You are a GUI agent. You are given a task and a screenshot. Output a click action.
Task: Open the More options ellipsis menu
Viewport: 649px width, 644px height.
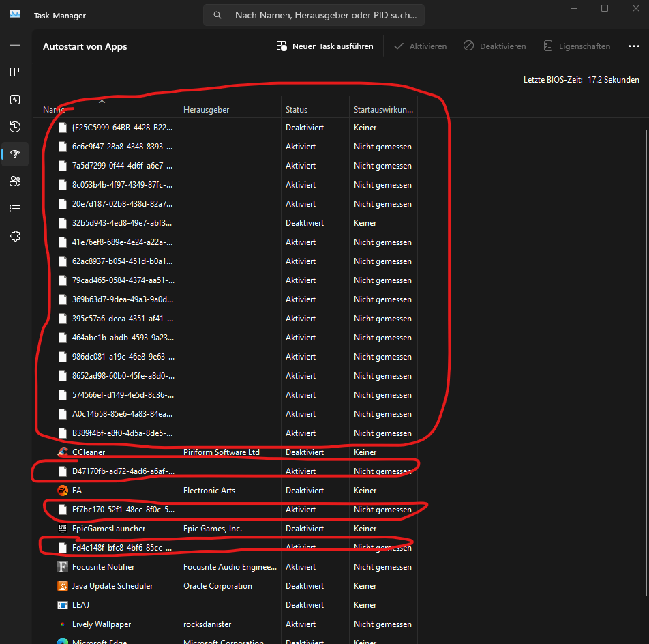coord(633,46)
